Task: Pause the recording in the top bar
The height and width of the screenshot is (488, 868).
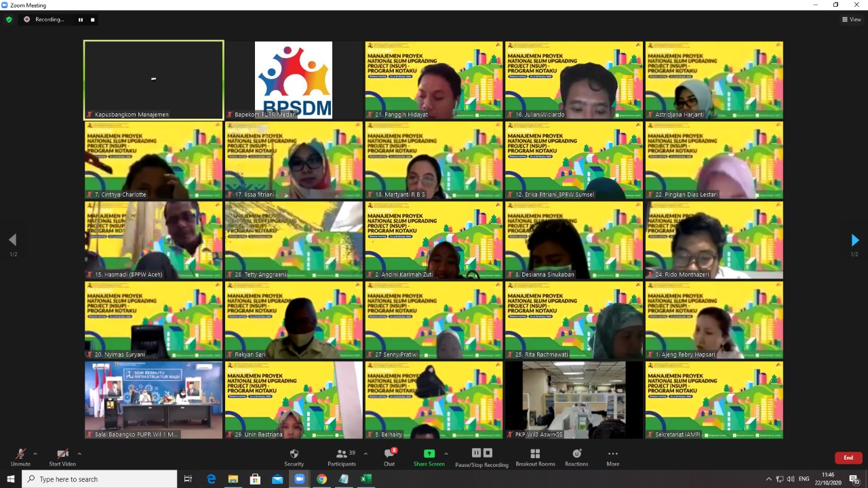Action: [80, 20]
